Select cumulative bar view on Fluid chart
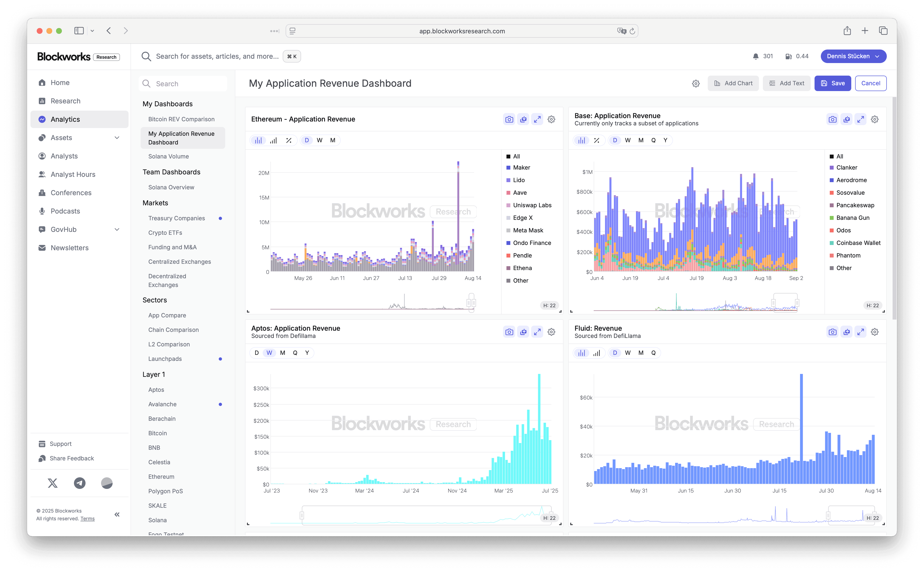This screenshot has width=924, height=572. point(596,353)
